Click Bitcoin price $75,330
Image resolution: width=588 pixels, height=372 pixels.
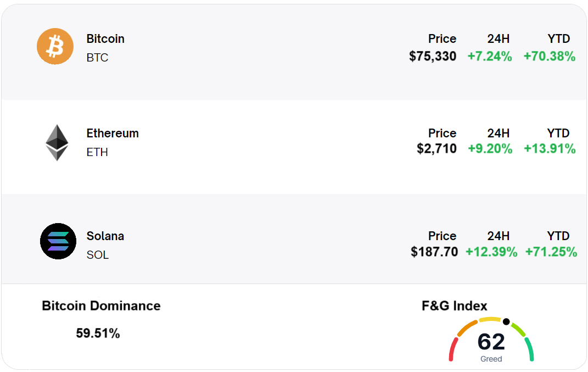(433, 56)
